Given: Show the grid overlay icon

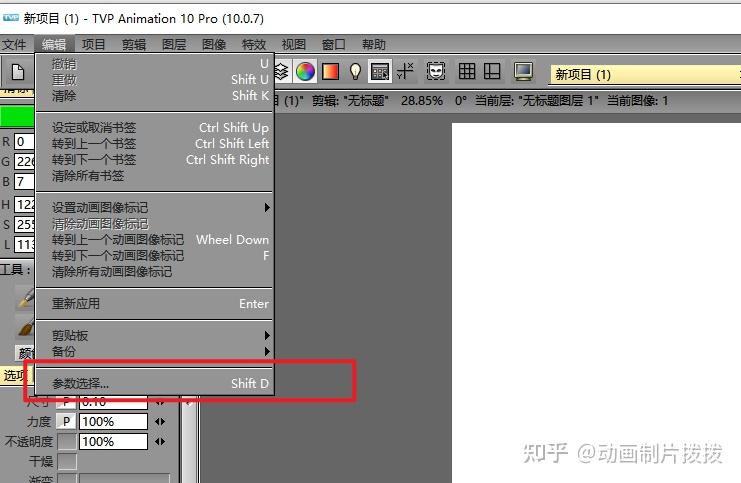Looking at the screenshot, I should [467, 72].
